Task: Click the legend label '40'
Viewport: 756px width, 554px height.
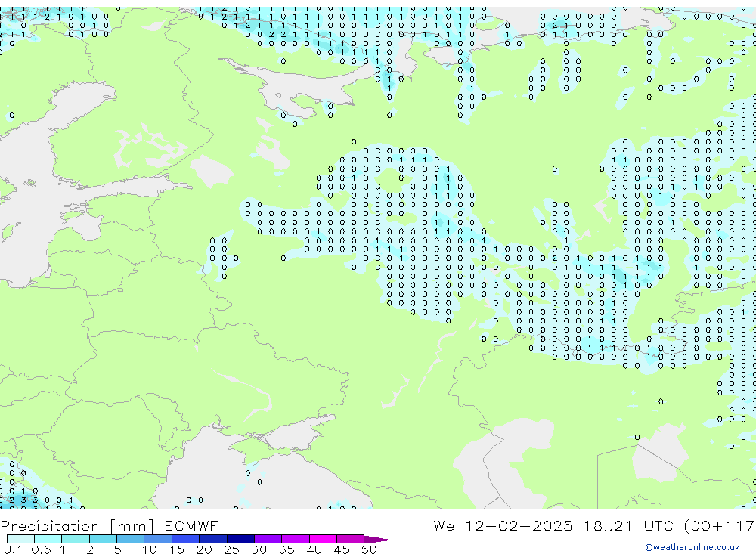Action: pyautogui.click(x=314, y=549)
